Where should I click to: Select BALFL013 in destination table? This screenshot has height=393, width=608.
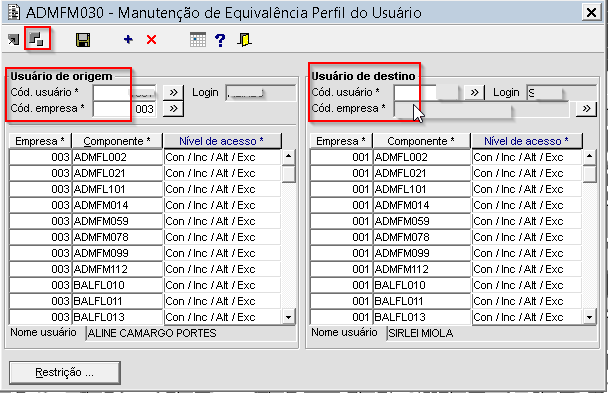click(x=421, y=317)
